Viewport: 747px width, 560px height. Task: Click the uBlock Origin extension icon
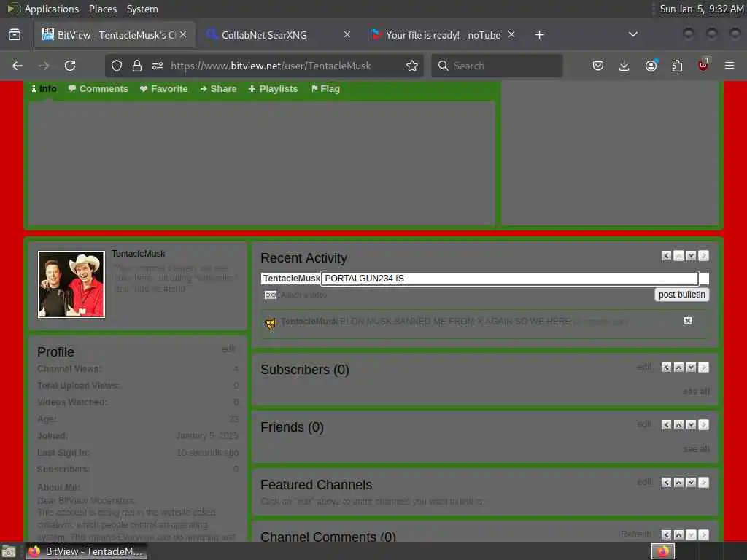pos(703,66)
